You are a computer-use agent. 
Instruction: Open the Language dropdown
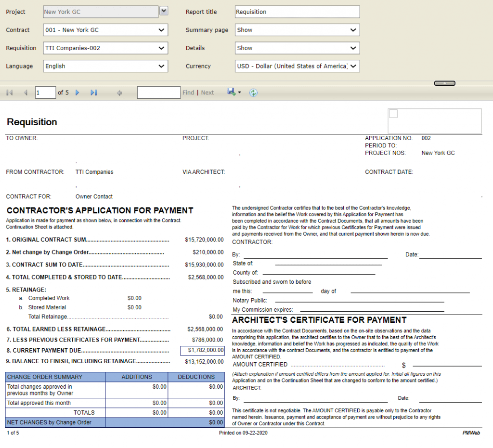[x=105, y=66]
